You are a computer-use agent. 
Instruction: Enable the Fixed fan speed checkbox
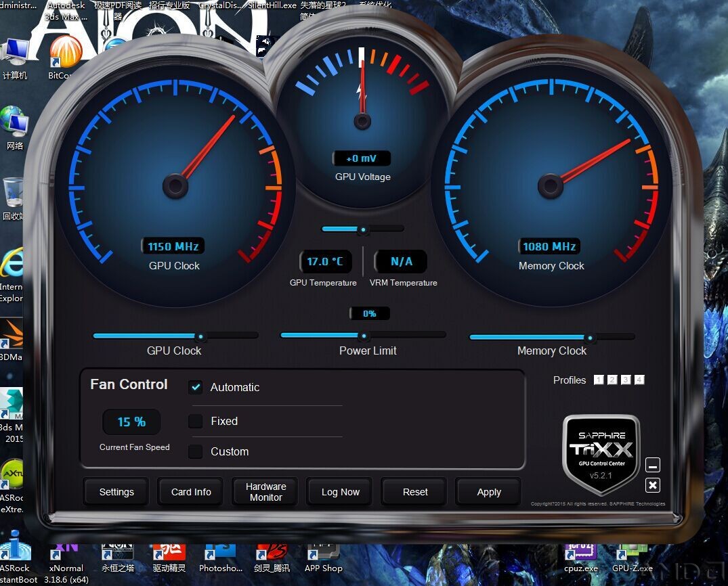[x=196, y=422]
